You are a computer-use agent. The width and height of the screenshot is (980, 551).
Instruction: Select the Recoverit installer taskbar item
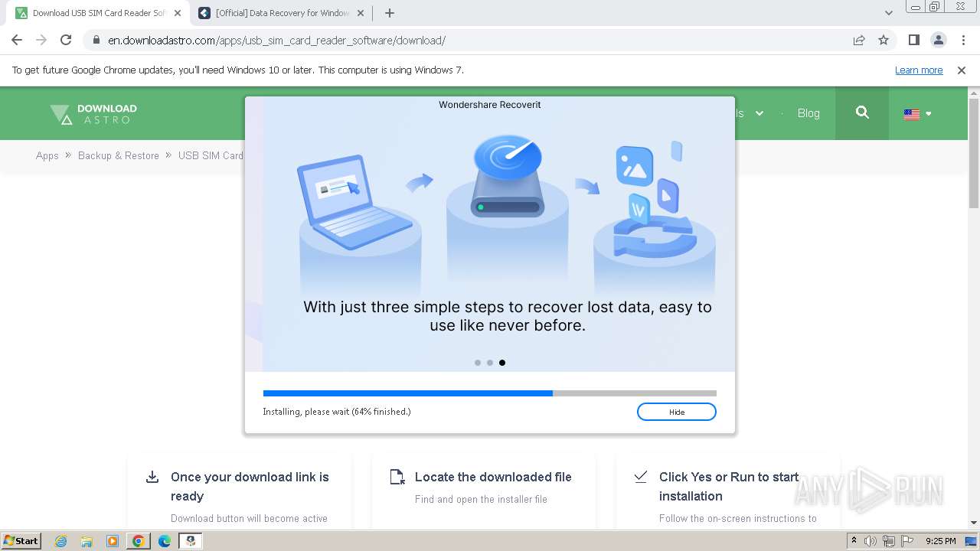[x=191, y=541]
